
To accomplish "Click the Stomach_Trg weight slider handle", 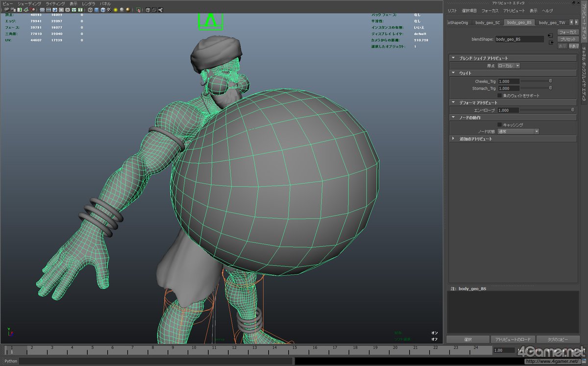I will [550, 88].
